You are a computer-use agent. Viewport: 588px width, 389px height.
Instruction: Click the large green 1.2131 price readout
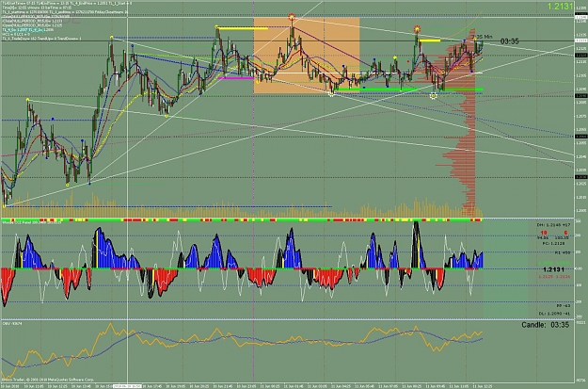561,7
